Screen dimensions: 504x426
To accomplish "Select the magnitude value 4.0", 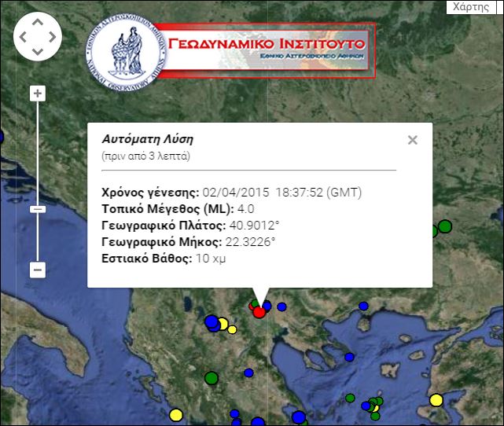I will (x=245, y=209).
